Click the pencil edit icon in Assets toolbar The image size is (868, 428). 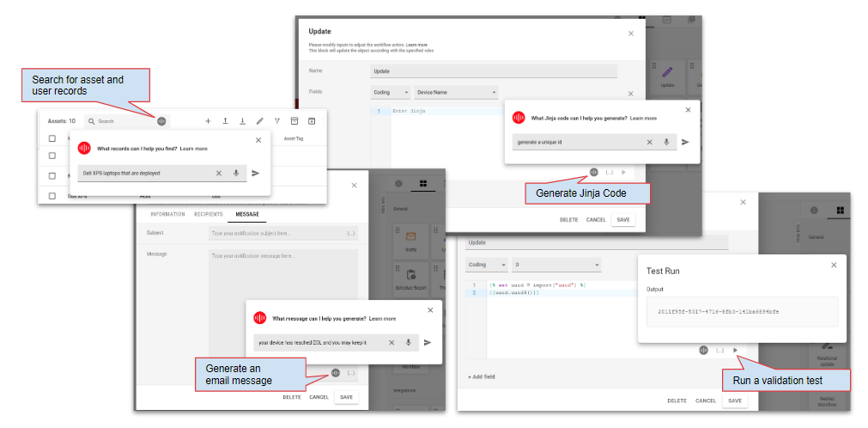(x=259, y=121)
